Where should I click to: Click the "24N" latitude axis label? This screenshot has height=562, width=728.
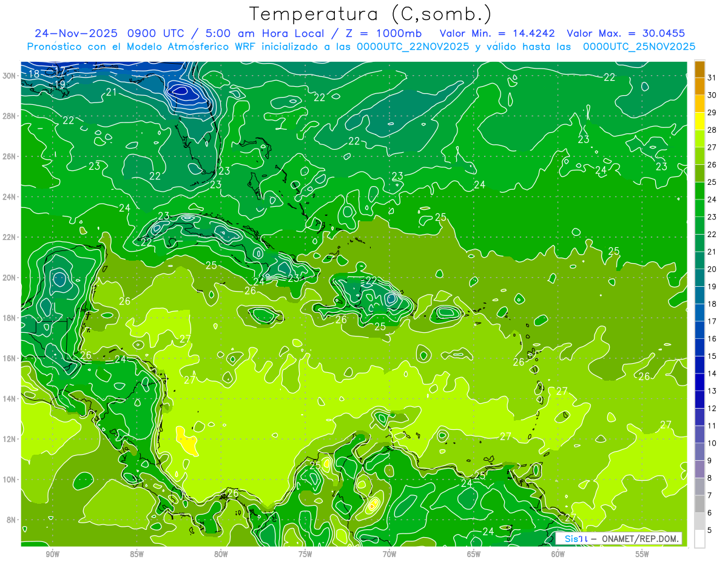point(8,197)
